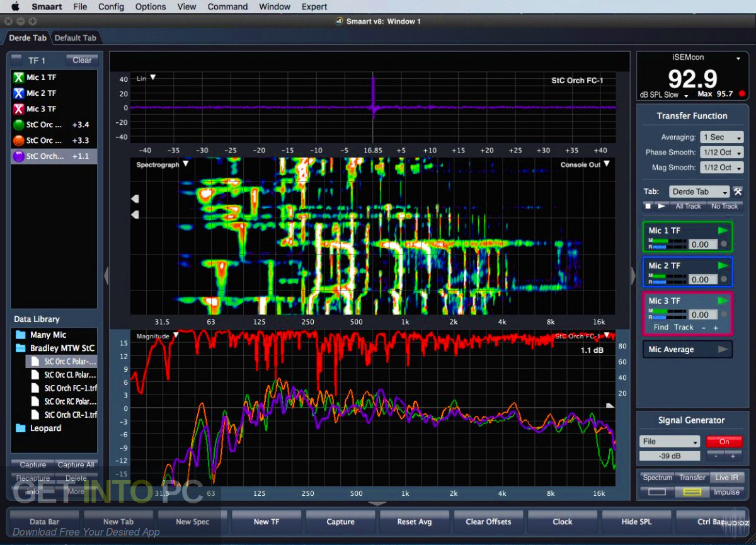Click the upper spectrograph threshold arrow marker
Image resolution: width=756 pixels, height=545 pixels.
(135, 199)
